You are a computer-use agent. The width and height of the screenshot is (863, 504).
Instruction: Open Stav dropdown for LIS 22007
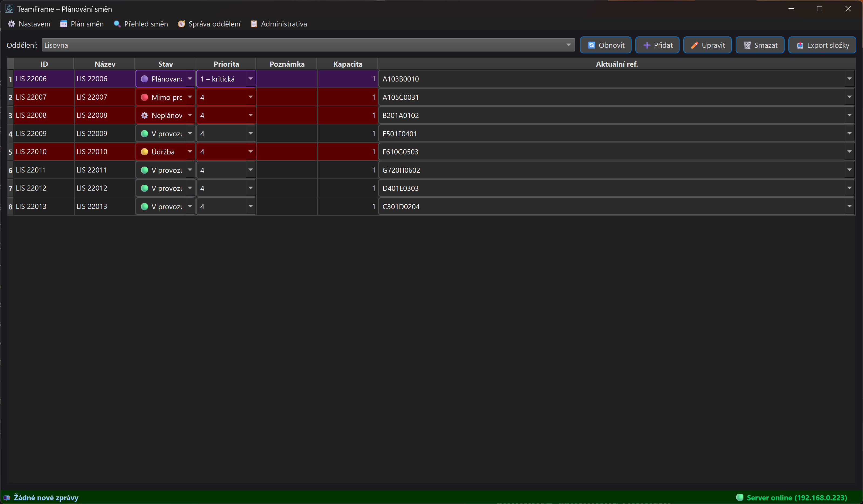[190, 97]
